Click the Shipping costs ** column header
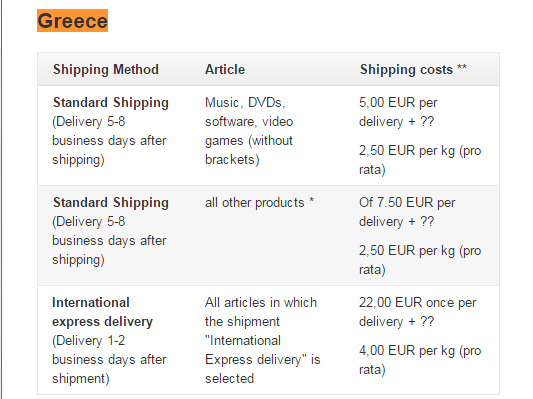 (x=413, y=69)
